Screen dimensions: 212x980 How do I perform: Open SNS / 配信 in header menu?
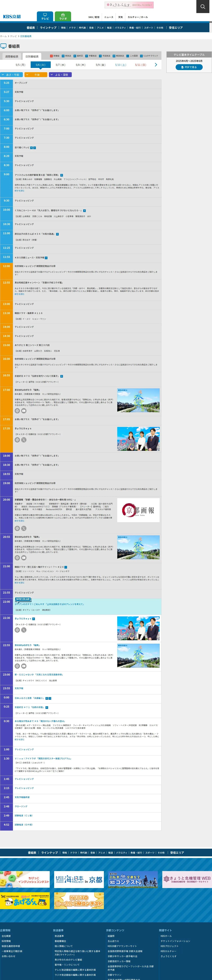click(x=94, y=17)
